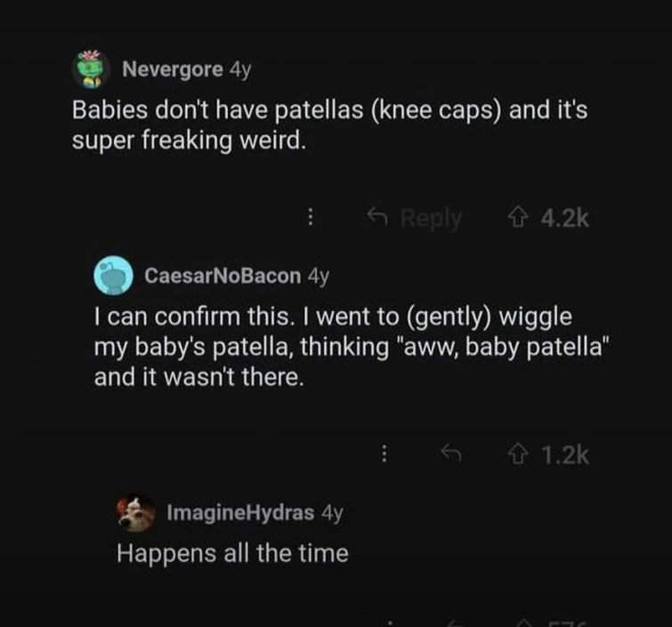Open the ImagineHydras username profile

pyautogui.click(x=240, y=512)
